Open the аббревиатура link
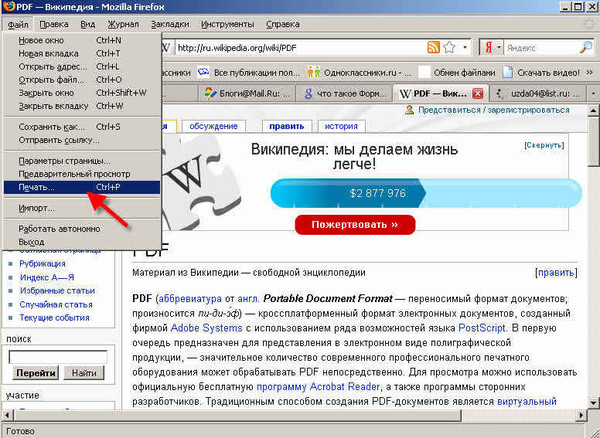 (x=190, y=298)
